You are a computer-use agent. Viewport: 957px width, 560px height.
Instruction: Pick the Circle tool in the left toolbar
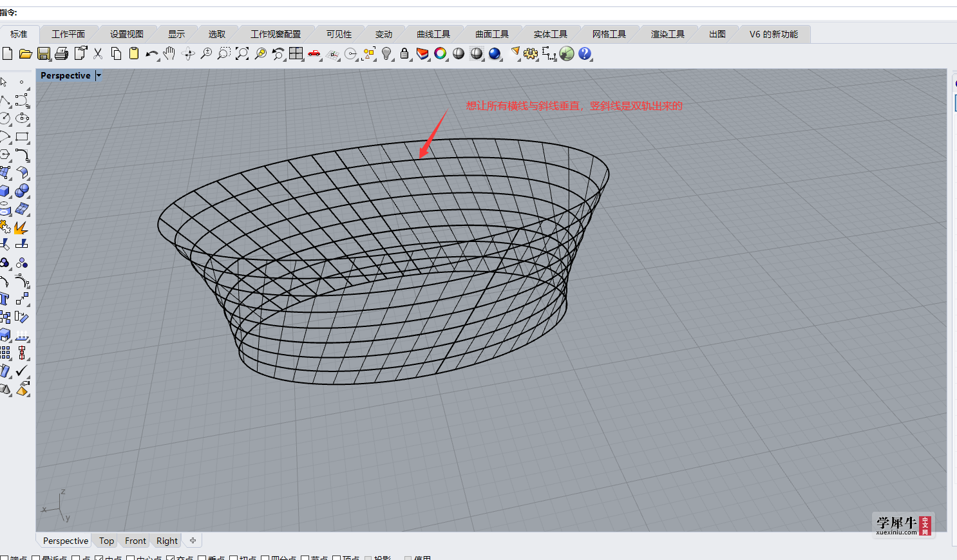coord(5,118)
